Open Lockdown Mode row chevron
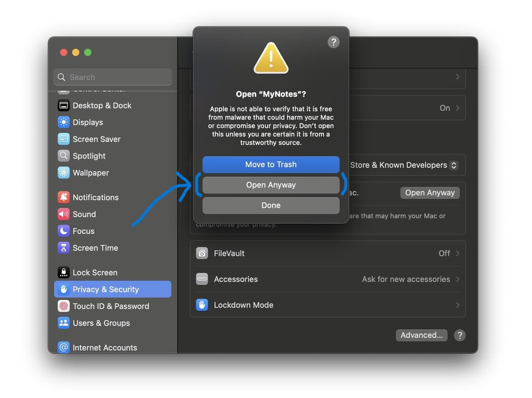 (458, 305)
